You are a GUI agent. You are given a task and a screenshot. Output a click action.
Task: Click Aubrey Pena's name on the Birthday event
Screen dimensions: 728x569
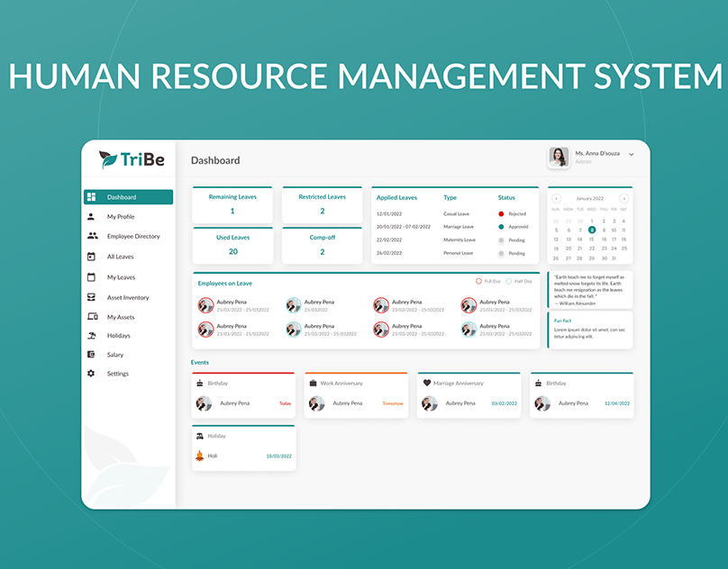click(236, 402)
